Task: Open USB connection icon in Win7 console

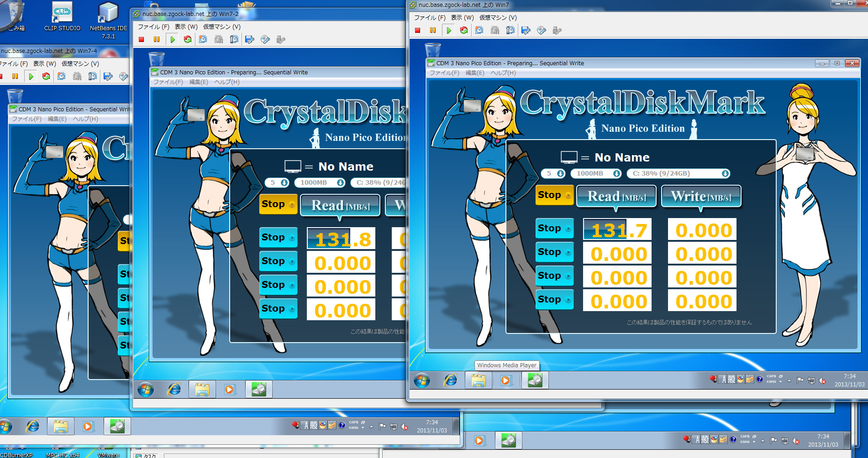Action: (557, 30)
